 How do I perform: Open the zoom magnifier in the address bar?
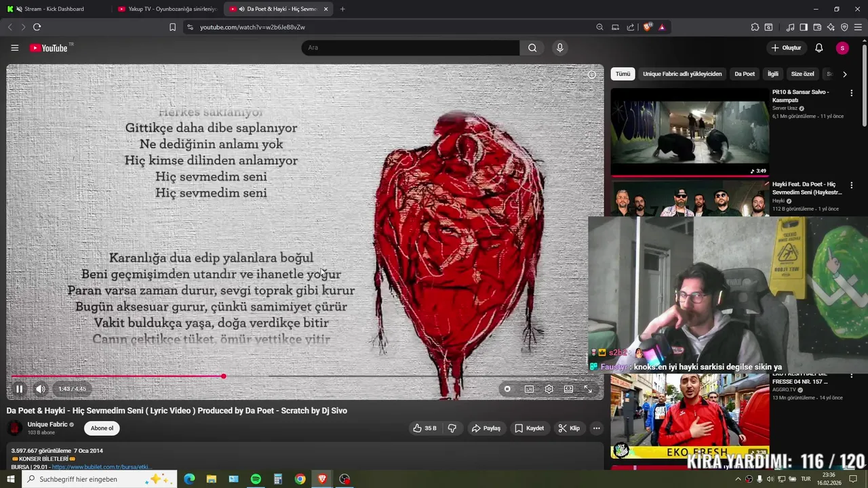pos(599,27)
